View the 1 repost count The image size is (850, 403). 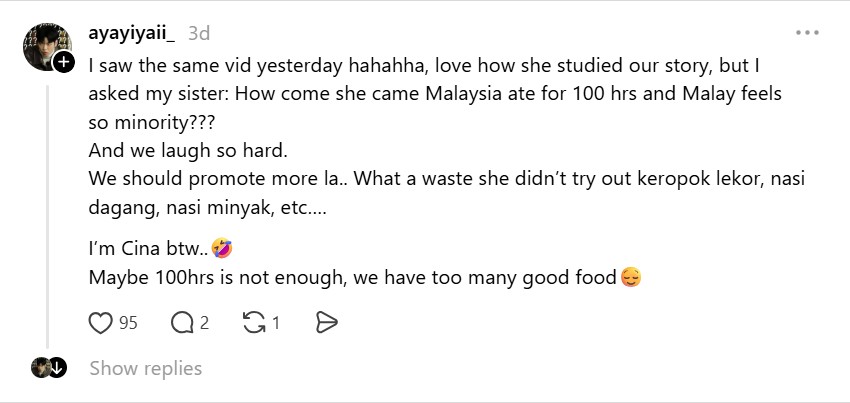[x=276, y=323]
